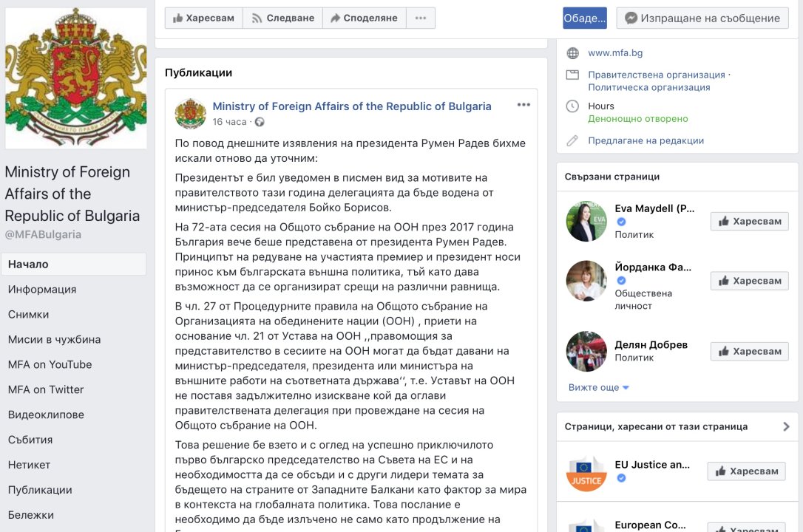This screenshot has width=803, height=532.
Task: Click the public globe icon beside post timestamp
Action: (x=260, y=122)
